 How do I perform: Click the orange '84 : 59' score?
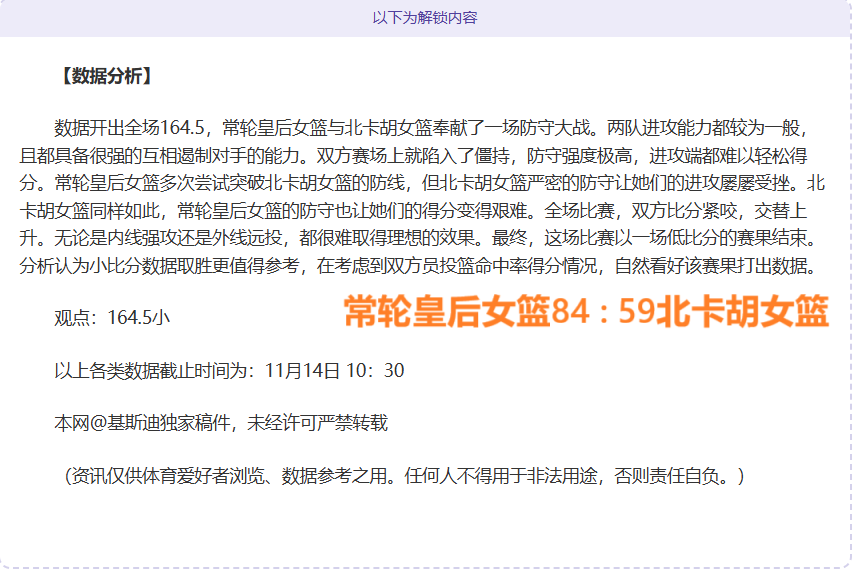click(x=602, y=314)
